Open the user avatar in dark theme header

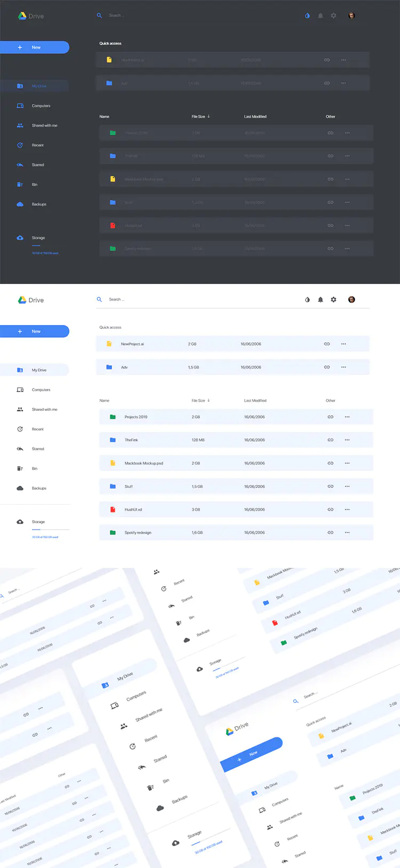pos(351,15)
